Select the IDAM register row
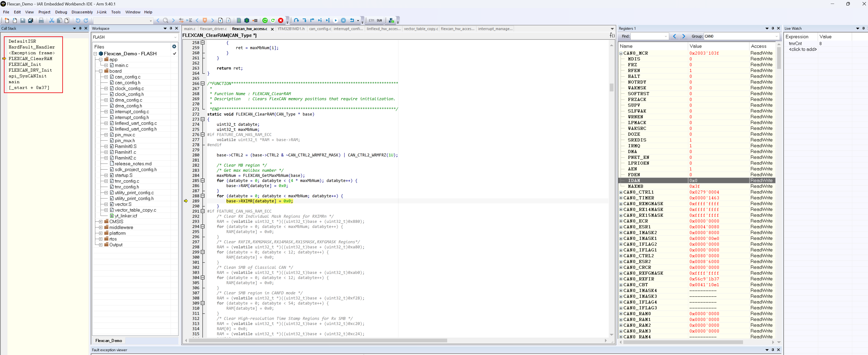868x355 pixels. tap(697, 181)
